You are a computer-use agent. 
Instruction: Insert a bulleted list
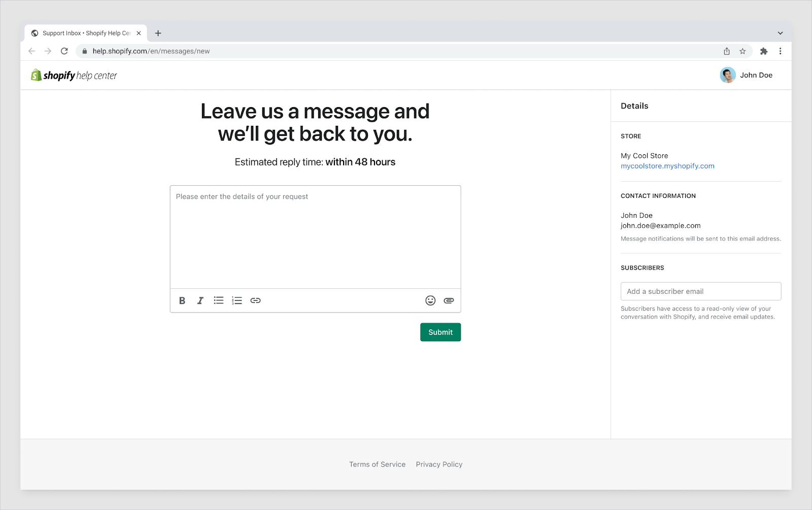219,300
